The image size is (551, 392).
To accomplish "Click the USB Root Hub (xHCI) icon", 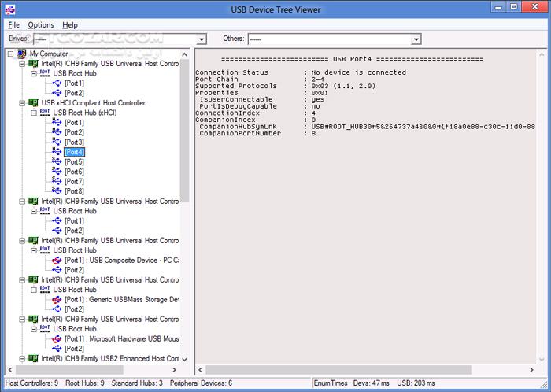I will pos(45,113).
